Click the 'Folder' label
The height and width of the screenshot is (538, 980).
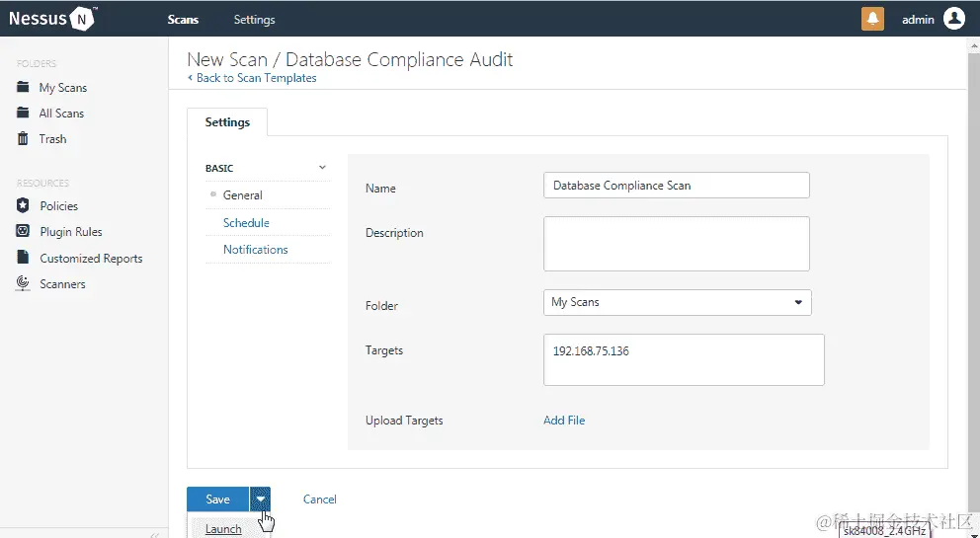point(382,306)
